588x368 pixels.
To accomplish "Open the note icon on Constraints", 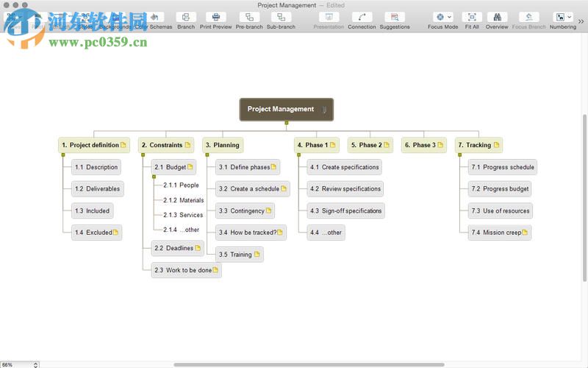I will pos(187,145).
